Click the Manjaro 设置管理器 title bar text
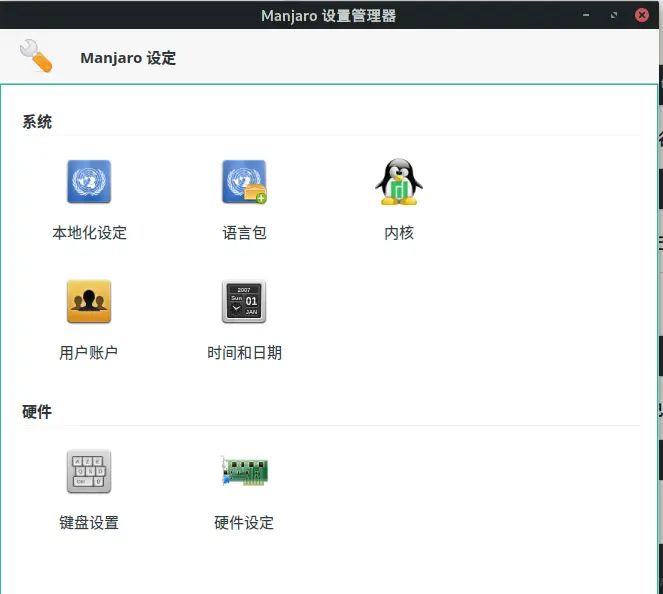Screen dimensions: 663x594 (x=329, y=16)
